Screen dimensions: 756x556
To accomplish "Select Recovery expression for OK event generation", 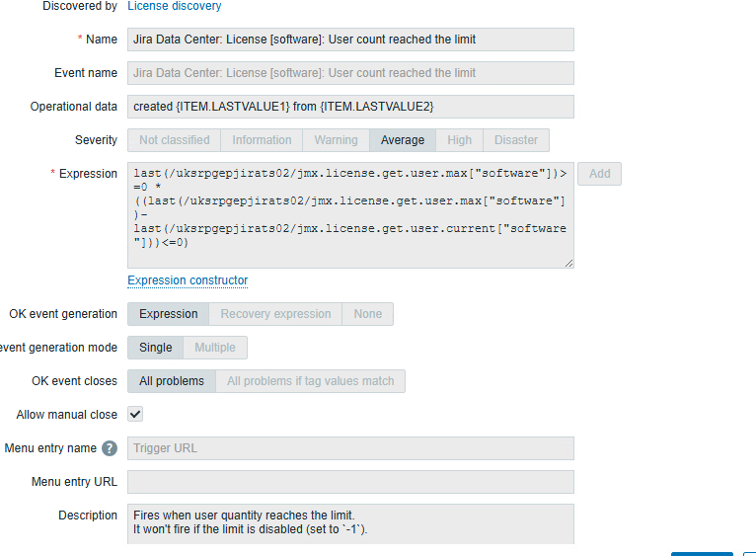I will click(x=275, y=314).
